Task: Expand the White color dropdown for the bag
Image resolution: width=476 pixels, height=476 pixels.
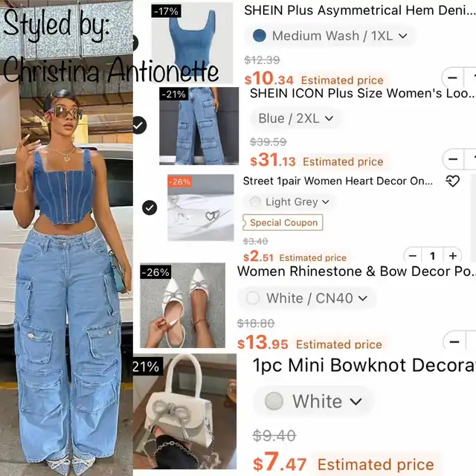Action: 313,401
